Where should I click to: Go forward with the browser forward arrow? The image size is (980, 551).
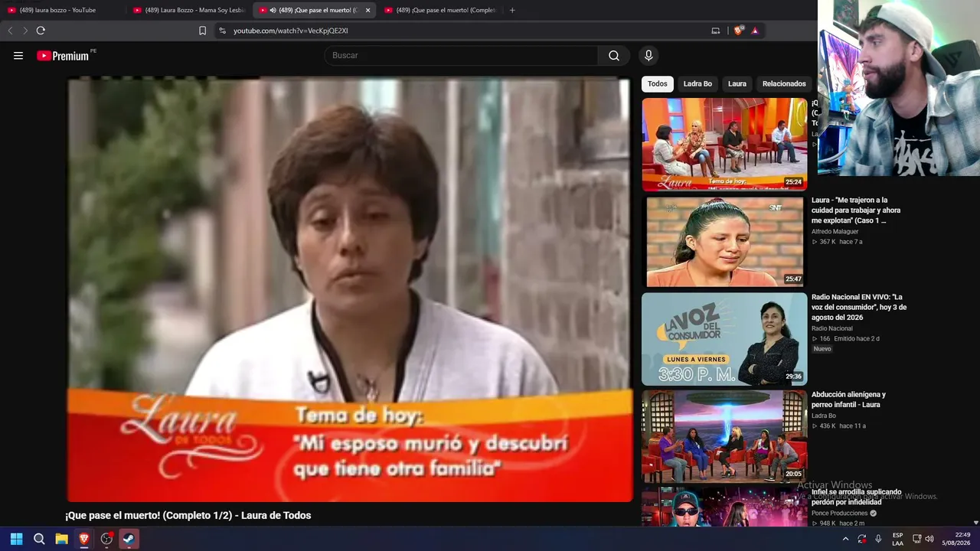point(24,31)
